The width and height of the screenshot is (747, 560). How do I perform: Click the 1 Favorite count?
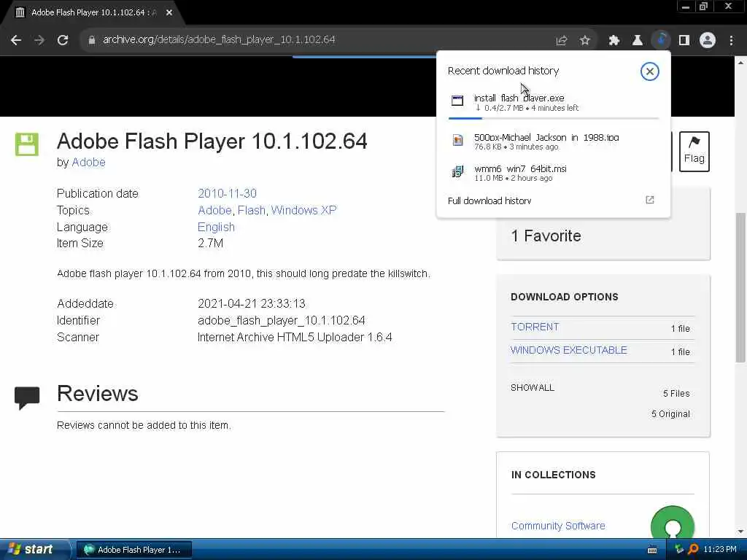(x=546, y=236)
